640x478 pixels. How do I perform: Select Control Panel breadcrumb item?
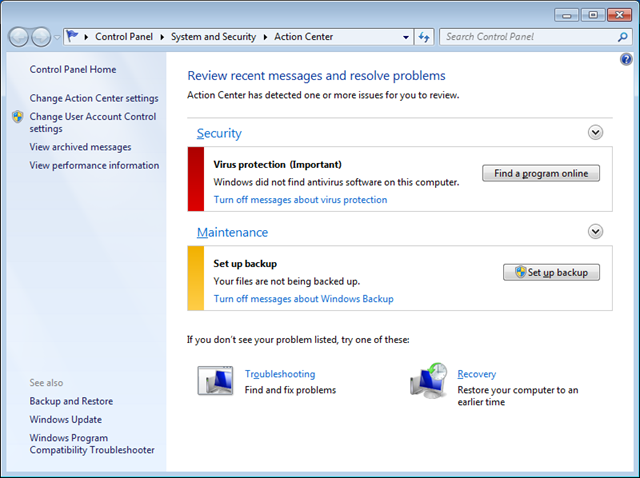pyautogui.click(x=126, y=37)
